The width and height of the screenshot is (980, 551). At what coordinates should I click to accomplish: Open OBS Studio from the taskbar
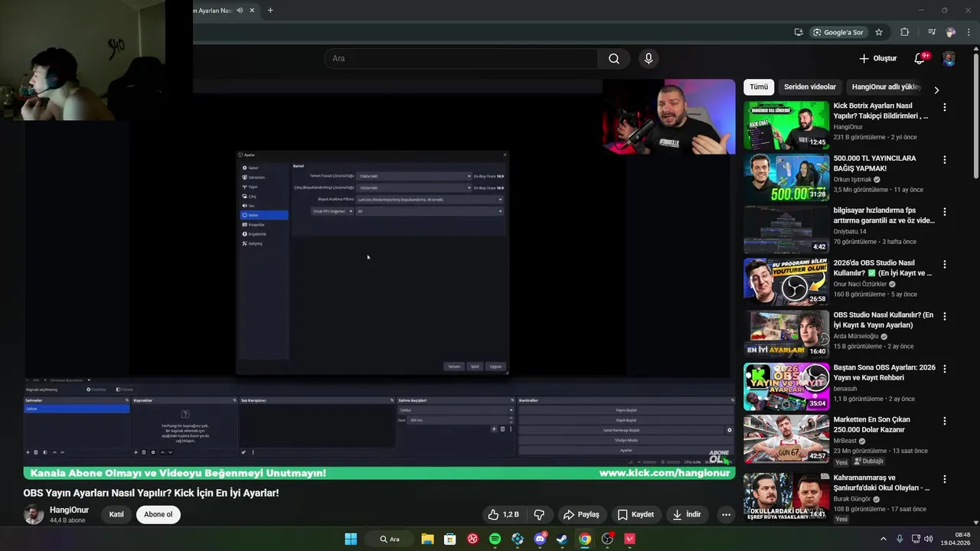coord(607,539)
